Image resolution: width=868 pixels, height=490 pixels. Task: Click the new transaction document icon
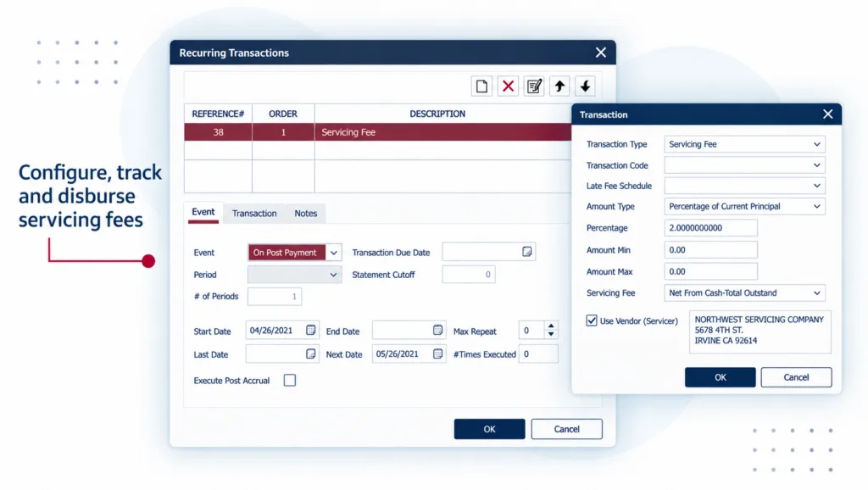481,86
